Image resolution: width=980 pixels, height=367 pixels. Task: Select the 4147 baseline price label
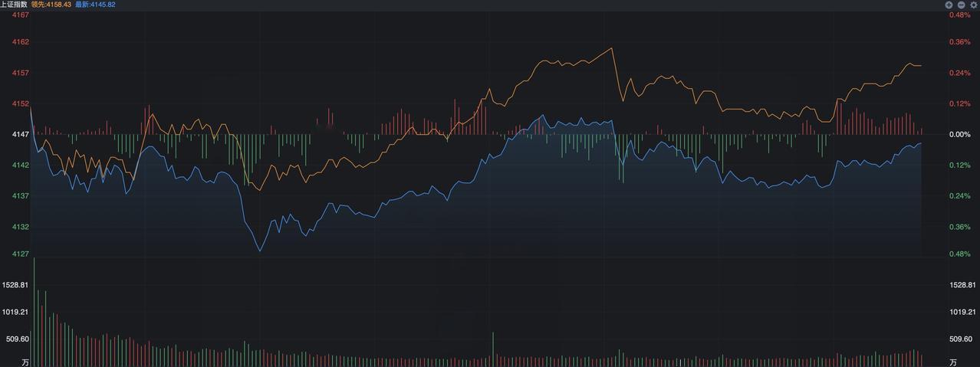coord(21,134)
